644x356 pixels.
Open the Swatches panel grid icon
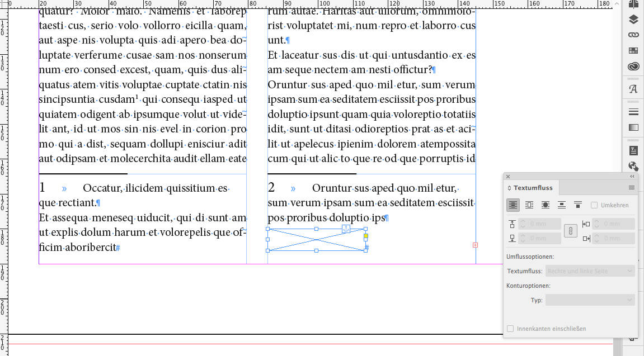click(x=633, y=50)
